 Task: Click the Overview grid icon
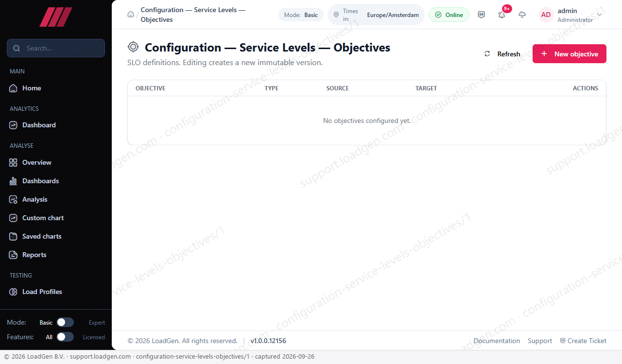click(x=13, y=162)
